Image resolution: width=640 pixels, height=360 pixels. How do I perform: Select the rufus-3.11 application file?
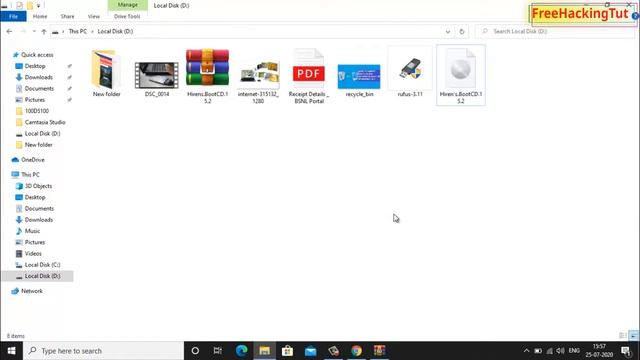click(x=410, y=73)
